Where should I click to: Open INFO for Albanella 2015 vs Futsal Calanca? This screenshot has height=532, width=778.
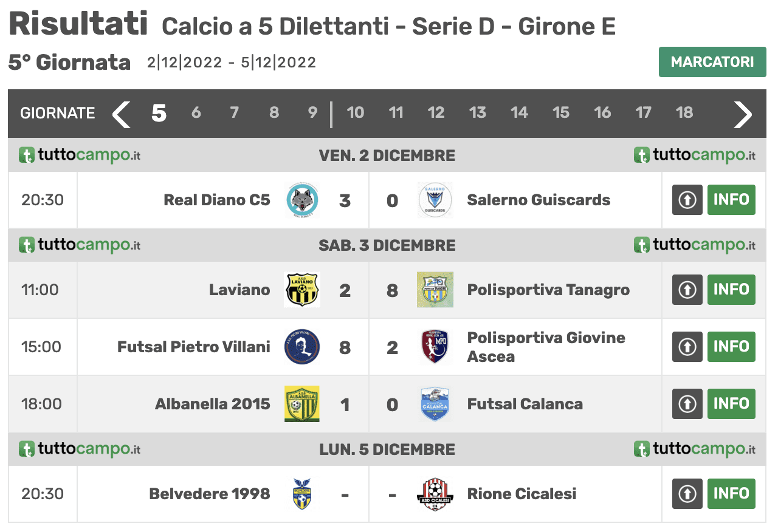(x=731, y=404)
